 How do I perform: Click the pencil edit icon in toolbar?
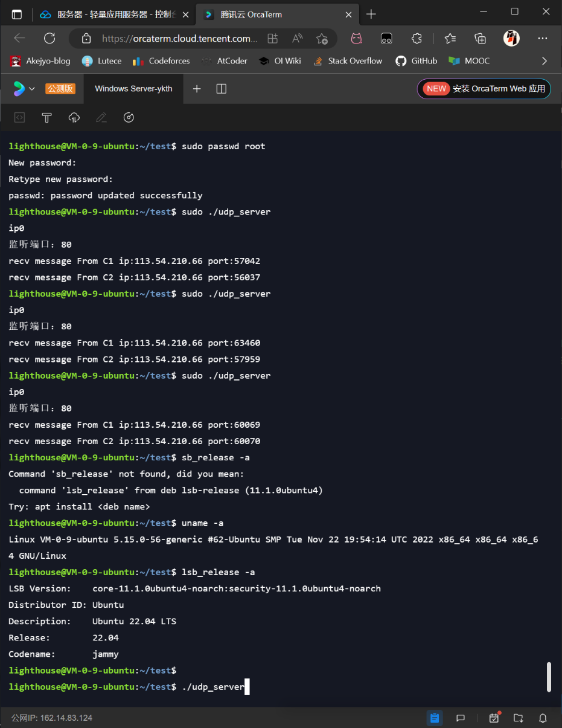(x=101, y=118)
